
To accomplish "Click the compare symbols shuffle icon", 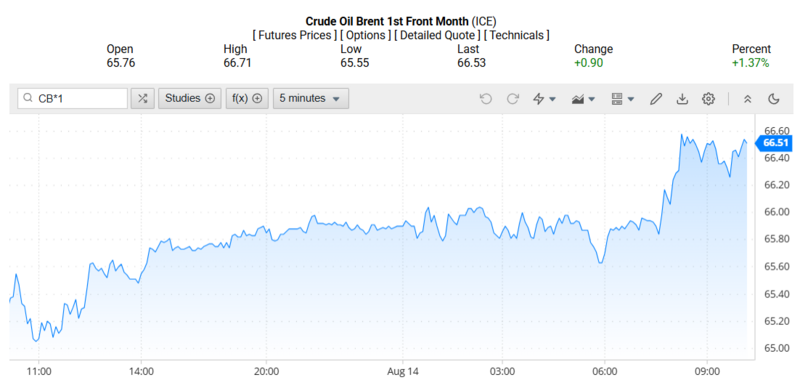I will tap(142, 98).
